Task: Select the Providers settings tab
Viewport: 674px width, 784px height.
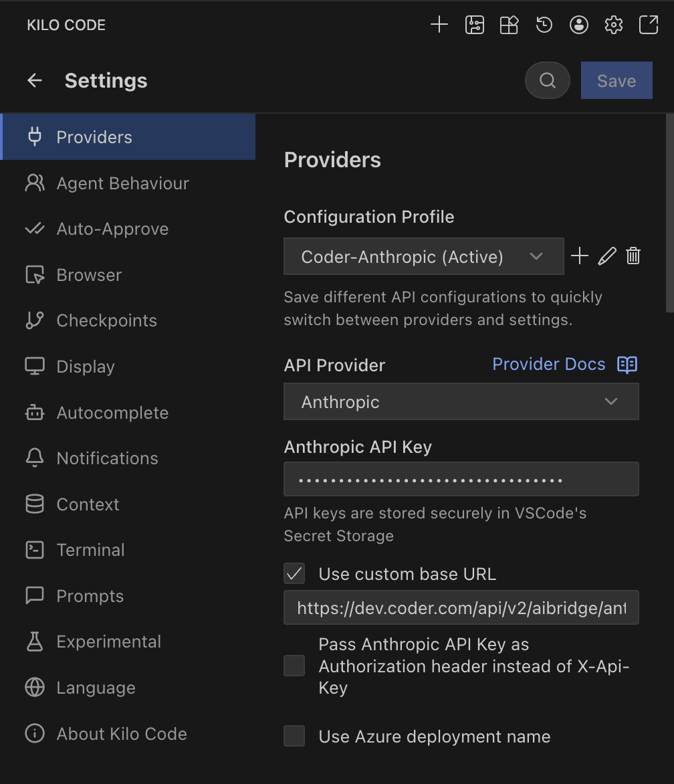Action: [x=129, y=137]
